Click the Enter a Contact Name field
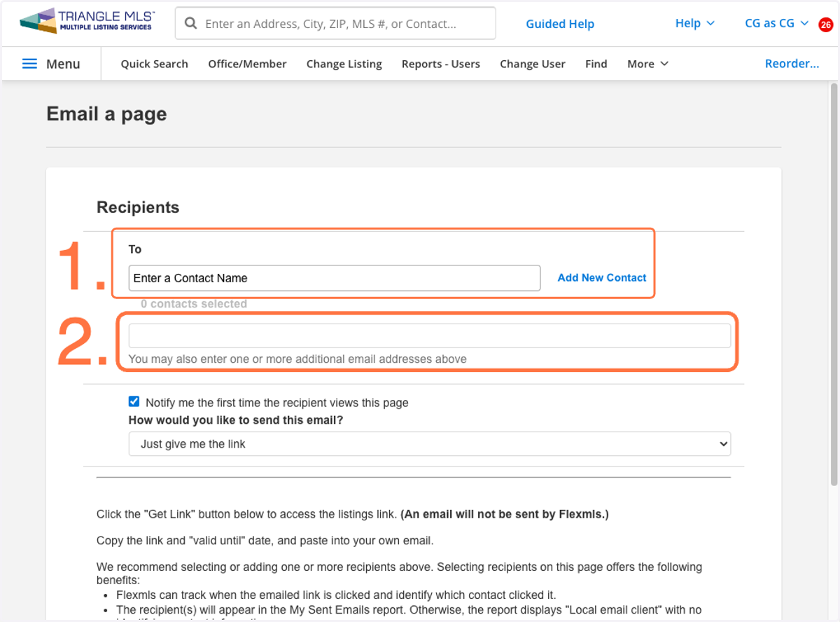This screenshot has height=622, width=840. coord(335,278)
